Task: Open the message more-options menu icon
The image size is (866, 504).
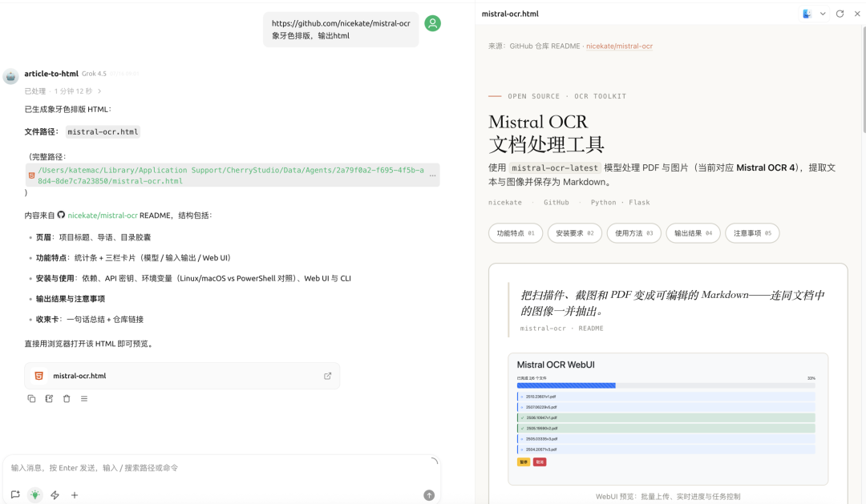Action: (84, 398)
